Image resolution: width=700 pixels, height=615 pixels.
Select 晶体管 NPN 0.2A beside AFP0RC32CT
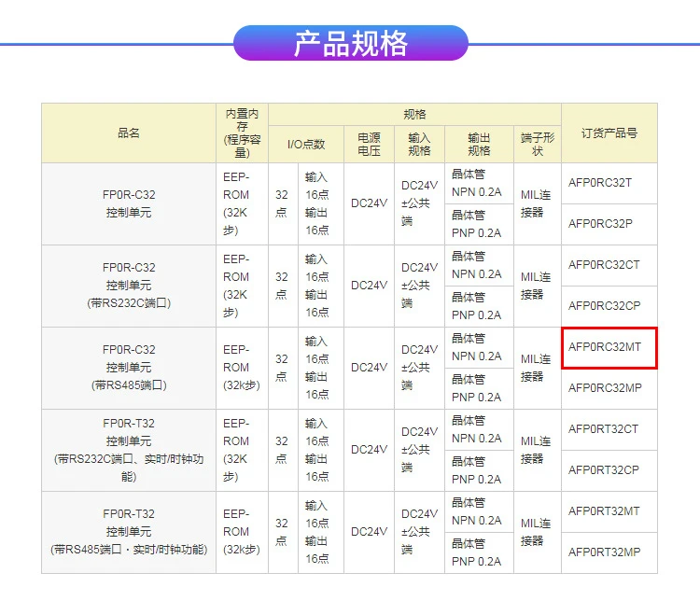click(477, 266)
